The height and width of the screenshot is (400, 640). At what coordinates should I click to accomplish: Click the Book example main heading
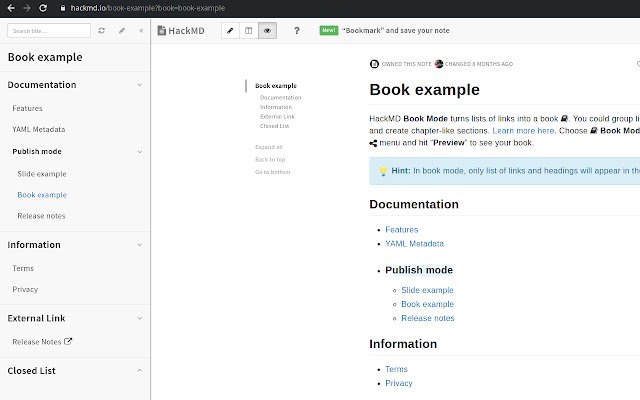[x=424, y=90]
